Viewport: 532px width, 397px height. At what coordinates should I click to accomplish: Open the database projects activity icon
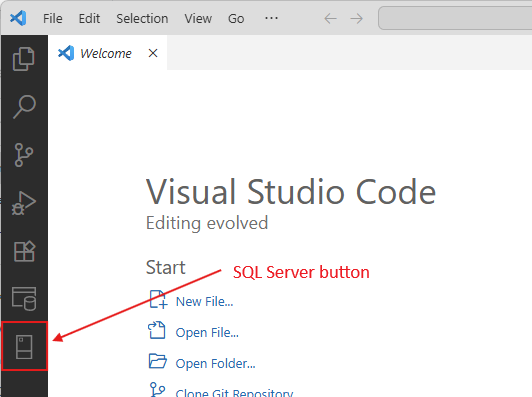[24, 299]
